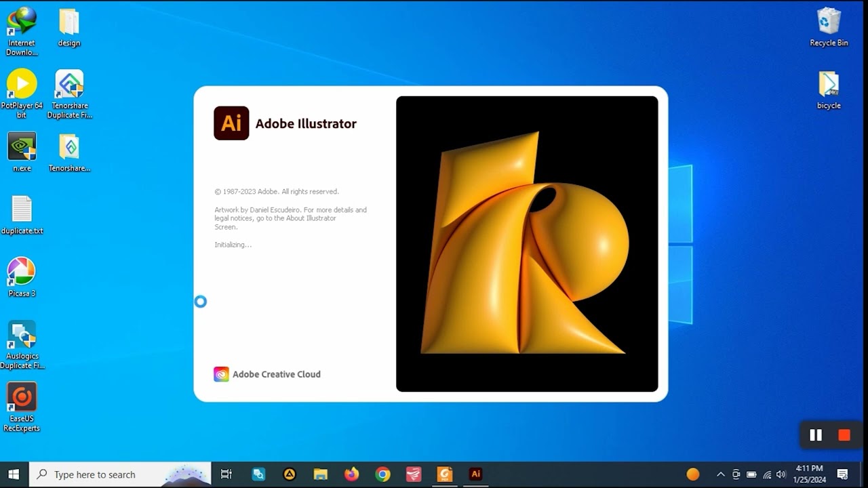
Task: Click the taskbar search box
Action: (x=121, y=474)
